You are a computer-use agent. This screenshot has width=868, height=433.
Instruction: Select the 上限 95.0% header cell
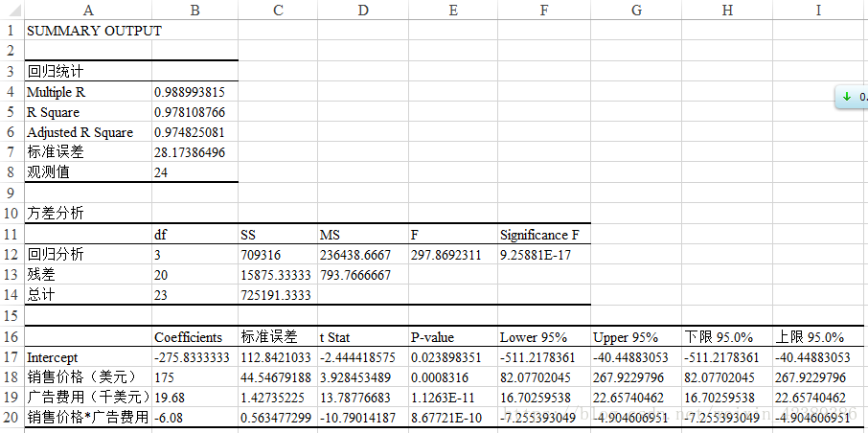click(818, 336)
